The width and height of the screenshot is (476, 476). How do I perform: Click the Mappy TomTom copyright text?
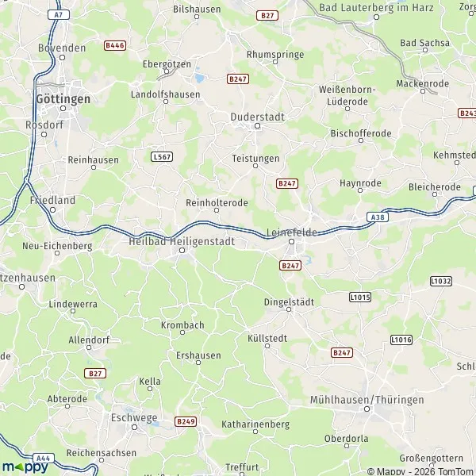pyautogui.click(x=421, y=471)
